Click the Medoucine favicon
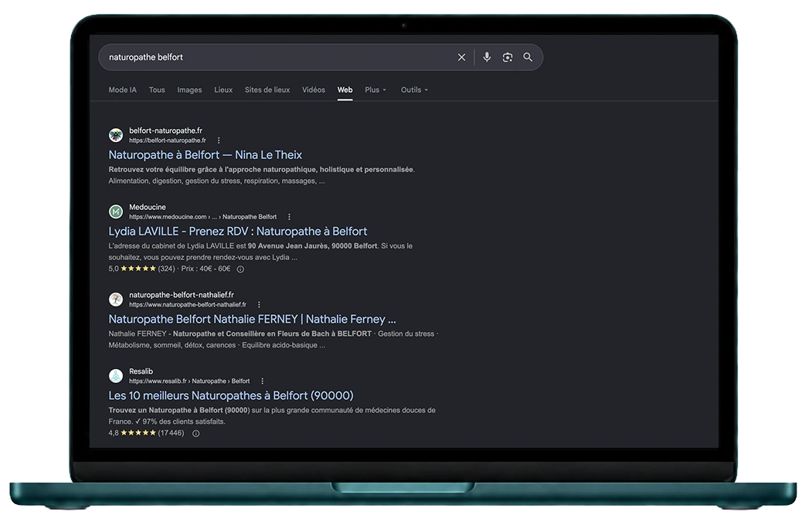Screen dimensions: 812x525 tap(115, 212)
